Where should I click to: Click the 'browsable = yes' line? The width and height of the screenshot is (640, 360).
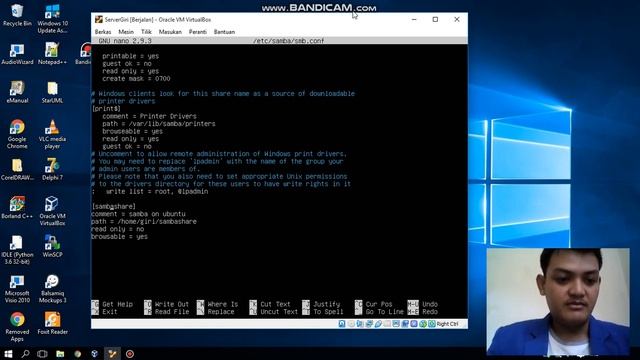tap(120, 237)
